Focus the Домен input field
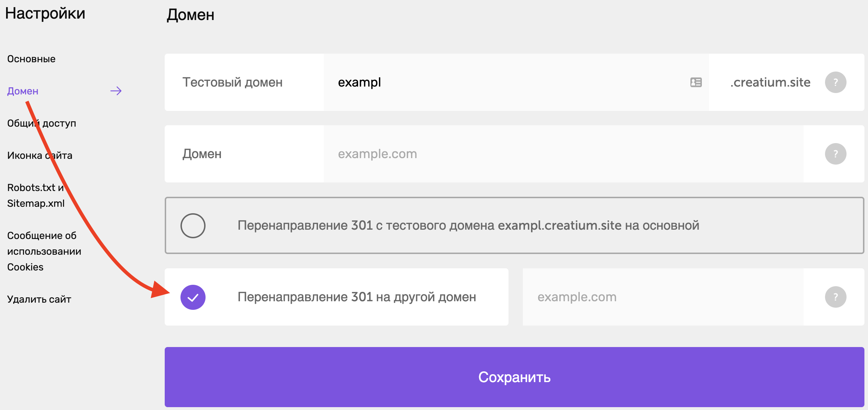The image size is (868, 410). tap(563, 154)
